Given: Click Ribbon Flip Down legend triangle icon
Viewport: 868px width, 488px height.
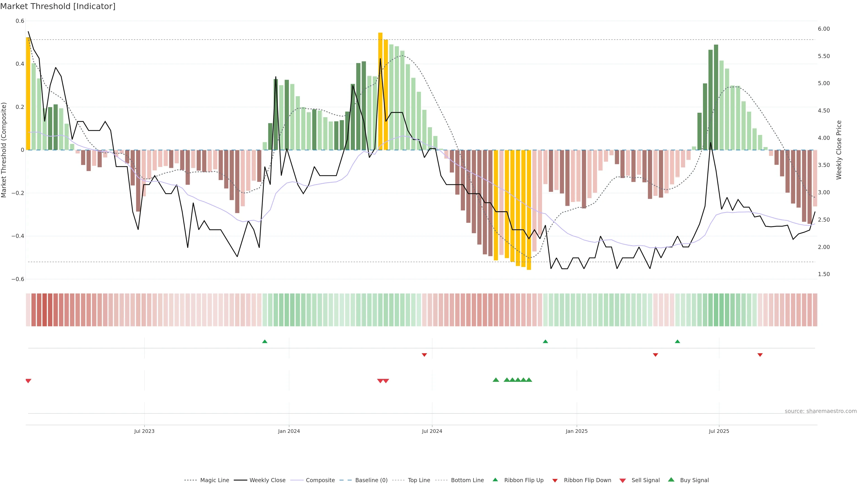Looking at the screenshot, I should pyautogui.click(x=555, y=481).
